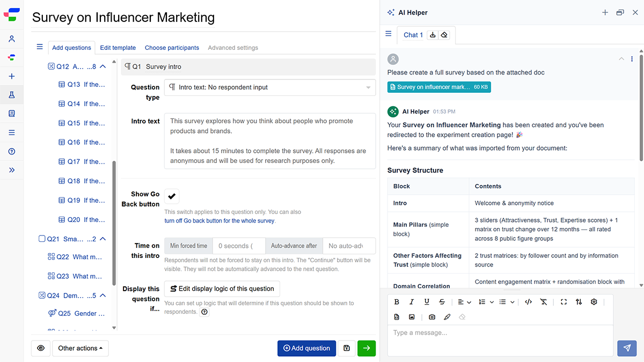Apply italic formatting in message editor
This screenshot has width=644, height=362.
[412, 302]
